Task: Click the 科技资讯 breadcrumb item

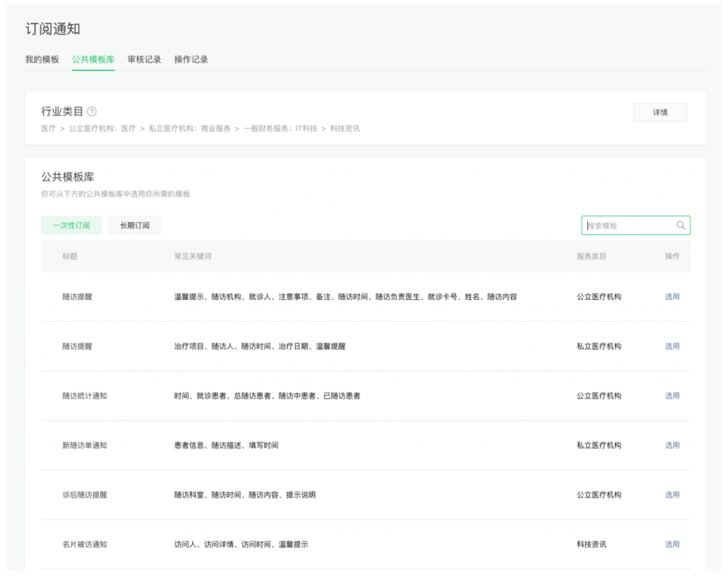Action: coord(346,129)
